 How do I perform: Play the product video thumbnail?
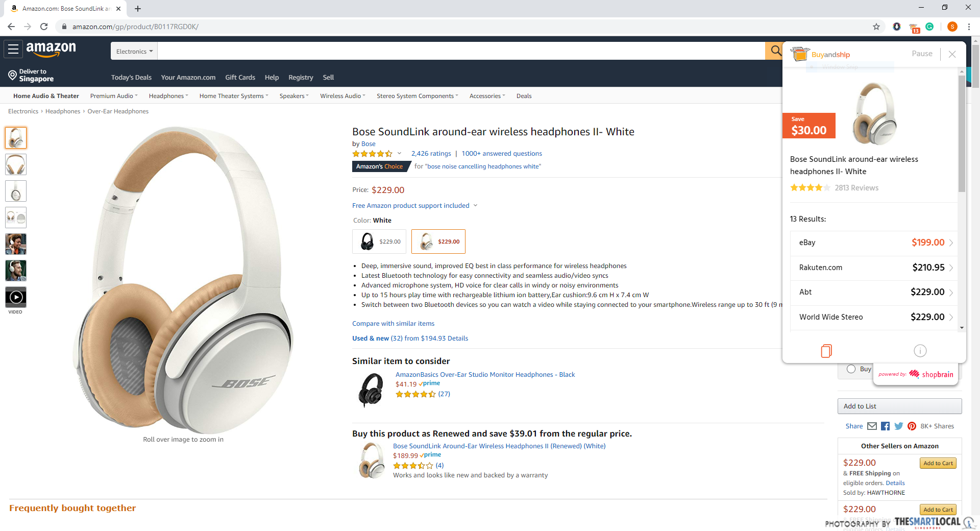tap(16, 297)
